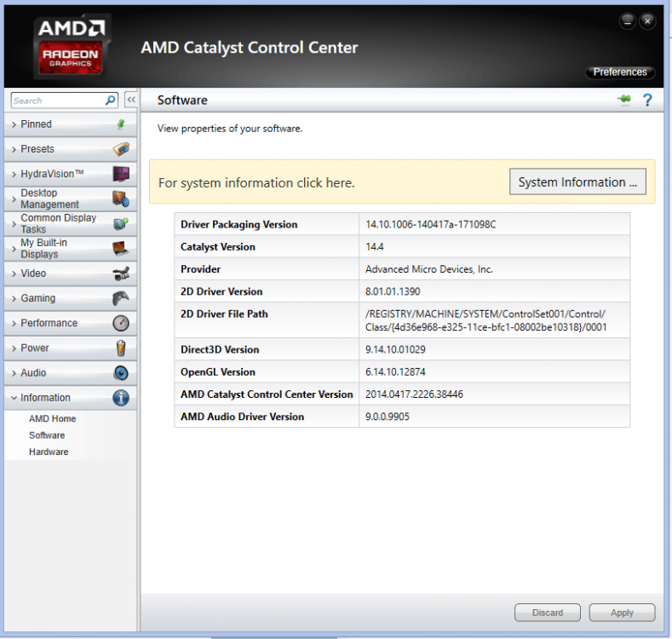
Task: Click the Catalyst Version value 14.4
Action: click(x=375, y=246)
